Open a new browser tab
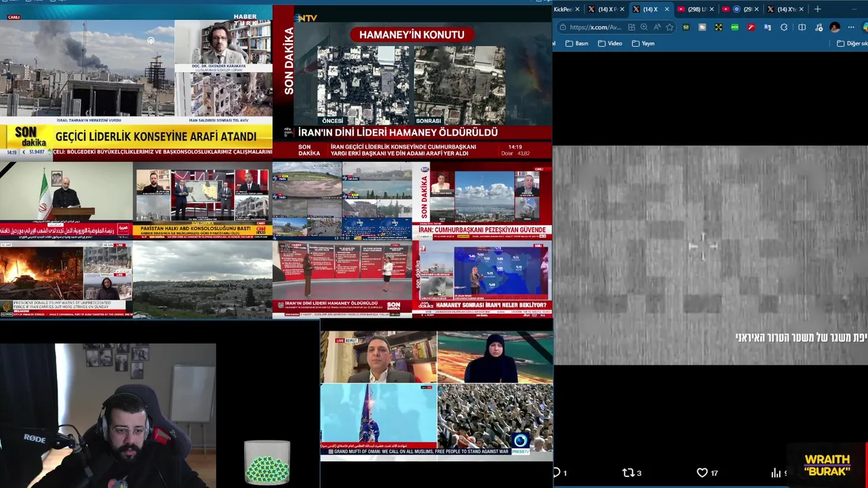The width and height of the screenshot is (868, 488). point(817,9)
